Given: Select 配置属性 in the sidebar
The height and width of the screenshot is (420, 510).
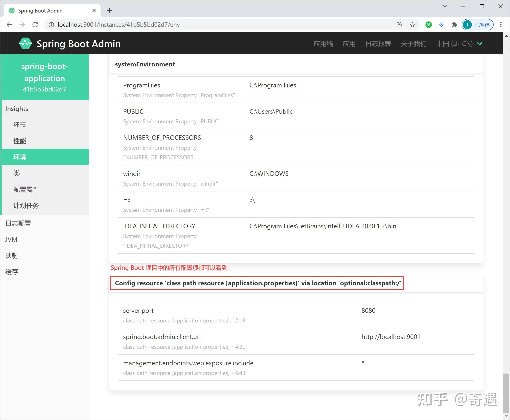Looking at the screenshot, I should 26,189.
